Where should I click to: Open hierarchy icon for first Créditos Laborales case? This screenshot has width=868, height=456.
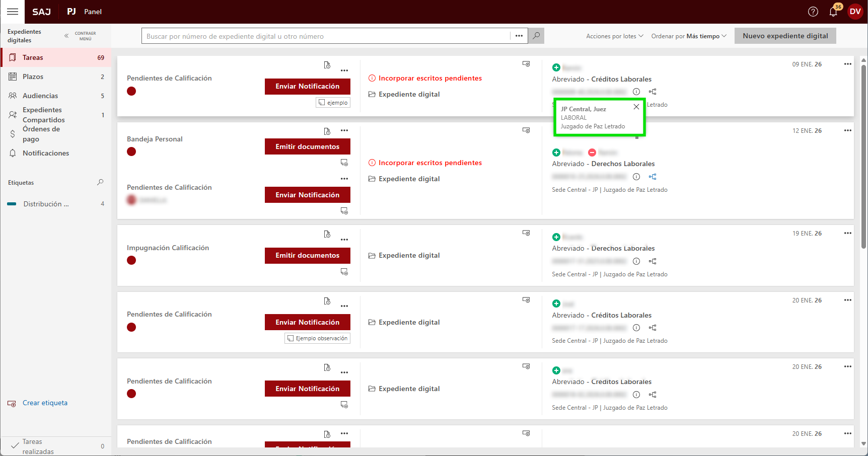click(x=653, y=92)
